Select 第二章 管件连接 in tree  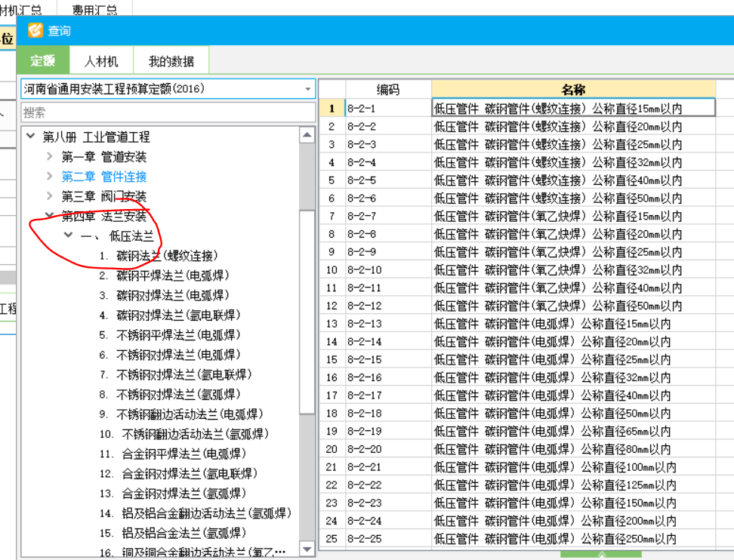click(104, 177)
